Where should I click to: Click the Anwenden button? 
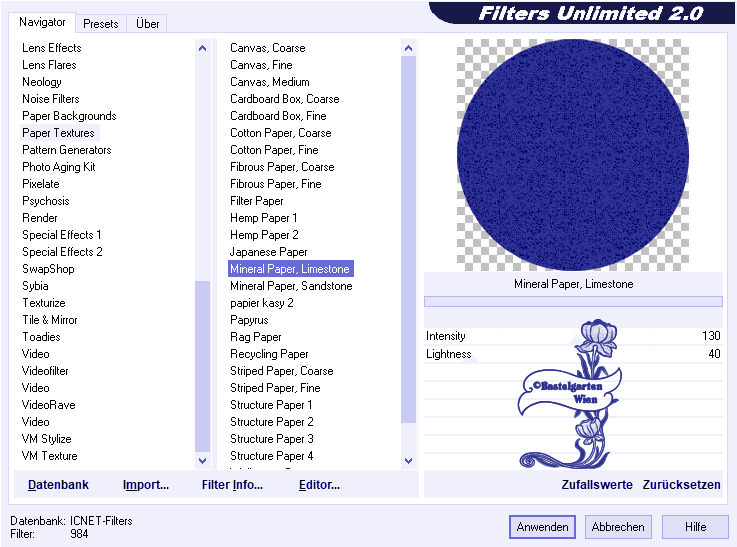click(x=542, y=527)
